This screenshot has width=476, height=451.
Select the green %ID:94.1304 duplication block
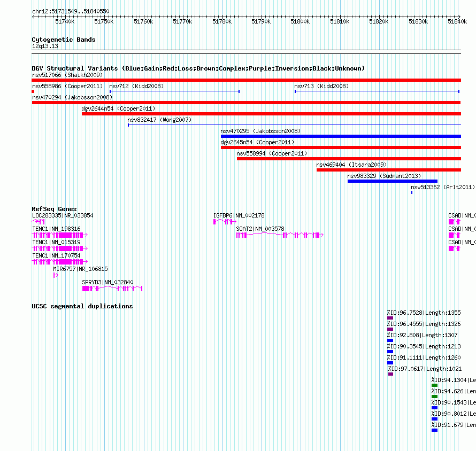(x=435, y=385)
